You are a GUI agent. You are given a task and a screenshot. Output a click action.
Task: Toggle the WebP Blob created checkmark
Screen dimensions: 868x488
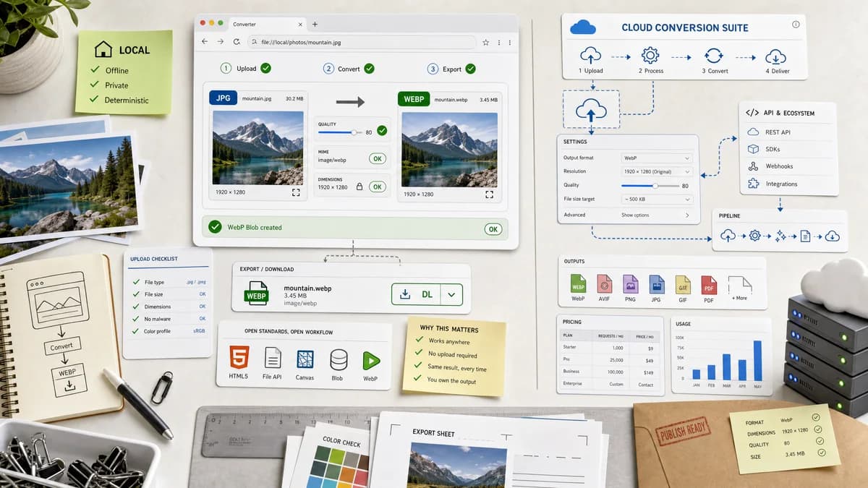pyautogui.click(x=215, y=227)
